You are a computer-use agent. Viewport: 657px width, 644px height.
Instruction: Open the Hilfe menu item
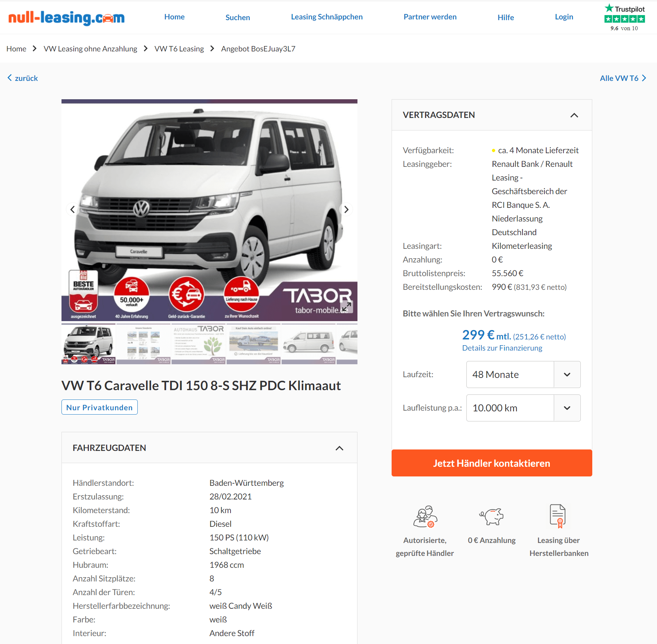click(506, 17)
